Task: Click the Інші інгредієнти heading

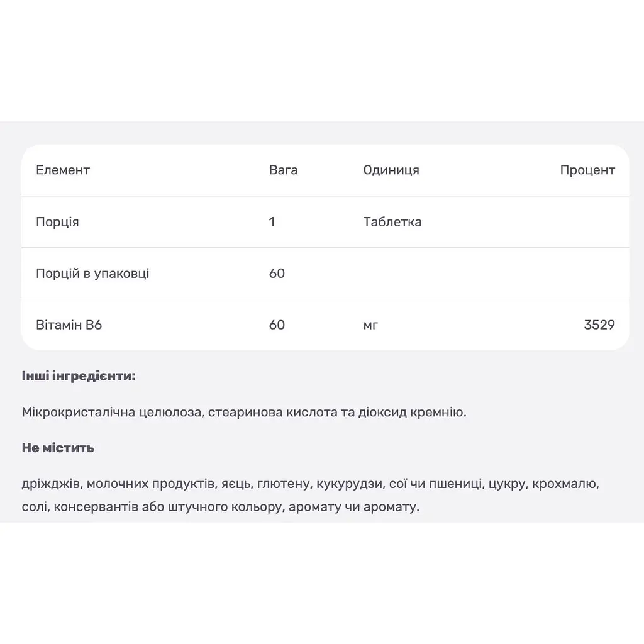Action: point(79,376)
